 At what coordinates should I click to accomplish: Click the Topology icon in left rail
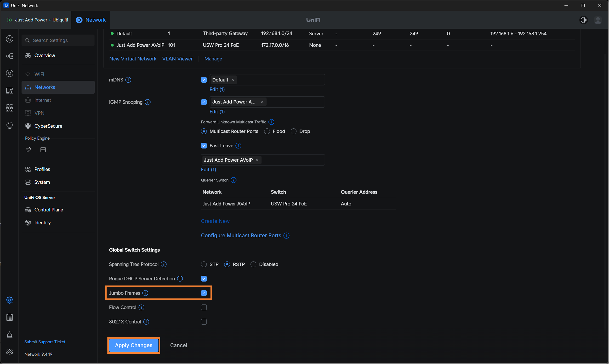coord(10,56)
